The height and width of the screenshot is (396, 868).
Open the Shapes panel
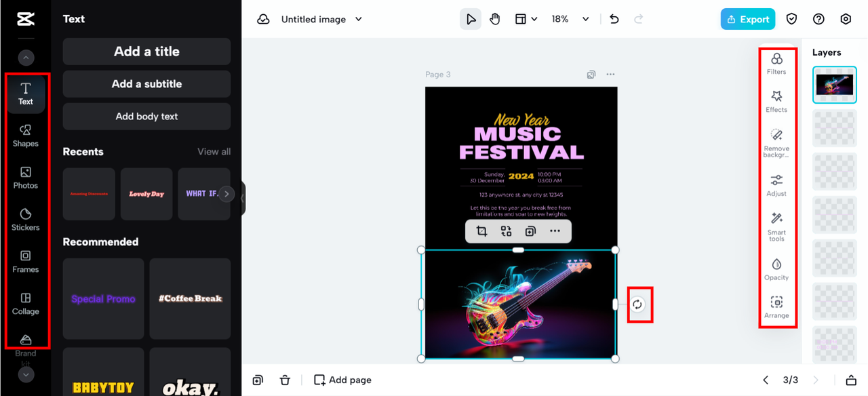point(26,136)
